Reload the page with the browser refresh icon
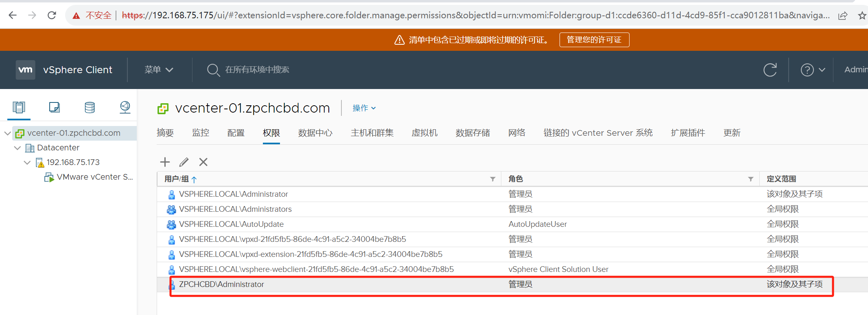 pos(52,15)
